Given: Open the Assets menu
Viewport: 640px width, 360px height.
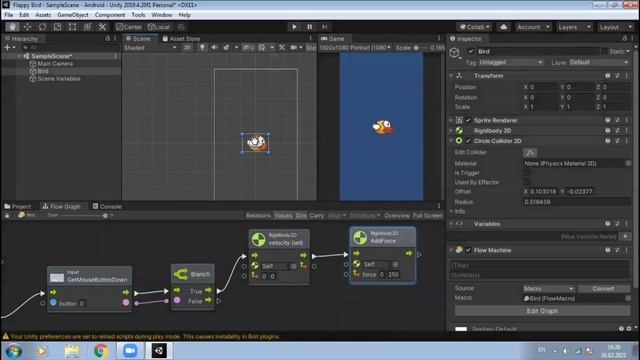Looking at the screenshot, I should pyautogui.click(x=43, y=15).
